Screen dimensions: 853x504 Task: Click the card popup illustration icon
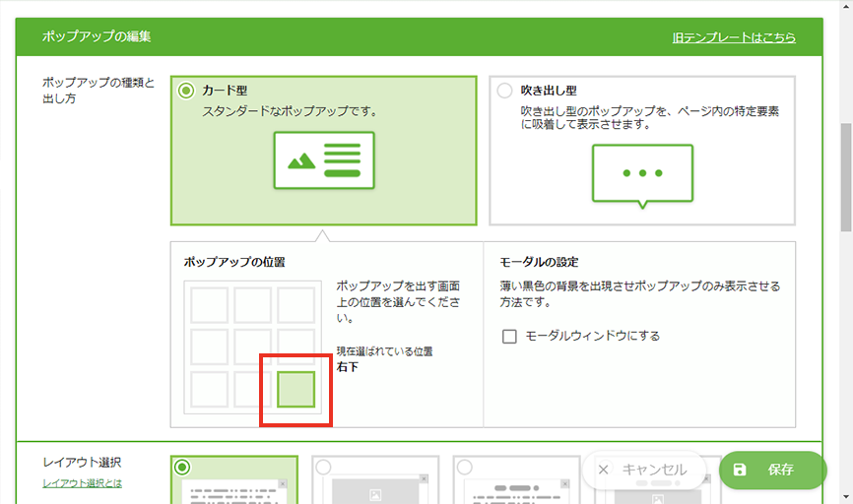[324, 160]
